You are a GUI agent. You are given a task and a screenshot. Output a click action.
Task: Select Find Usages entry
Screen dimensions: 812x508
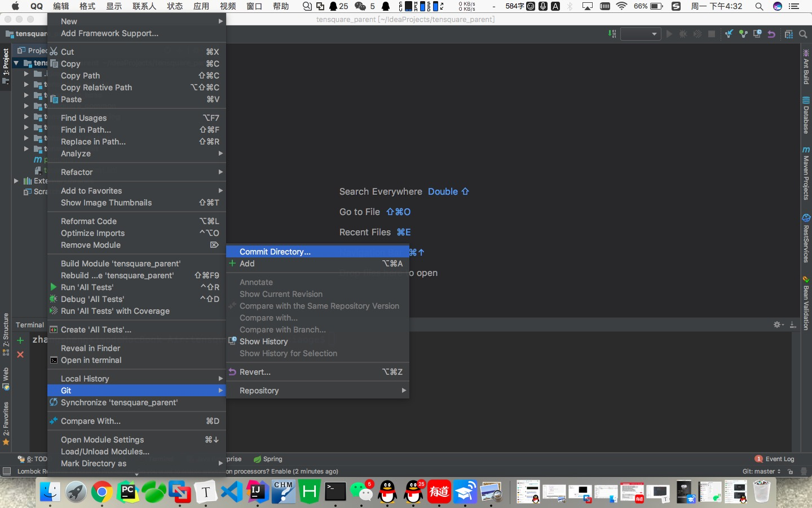click(x=137, y=118)
